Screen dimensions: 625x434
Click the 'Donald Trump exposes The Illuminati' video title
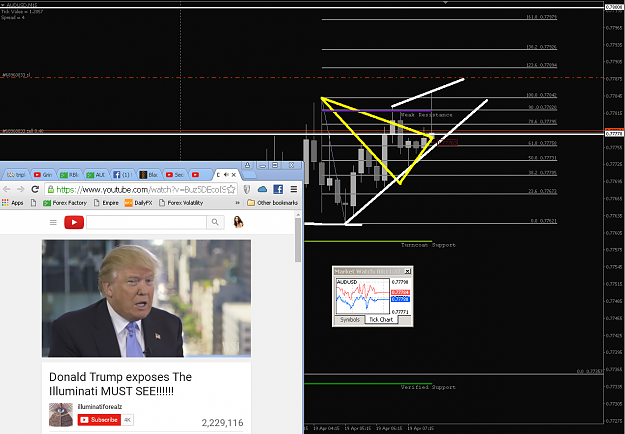click(120, 384)
